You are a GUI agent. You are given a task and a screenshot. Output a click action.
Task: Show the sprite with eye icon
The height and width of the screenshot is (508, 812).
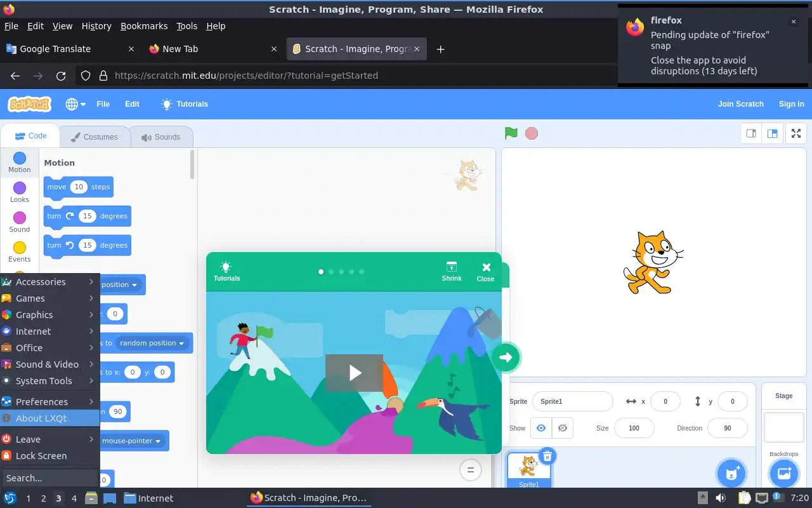(x=541, y=428)
